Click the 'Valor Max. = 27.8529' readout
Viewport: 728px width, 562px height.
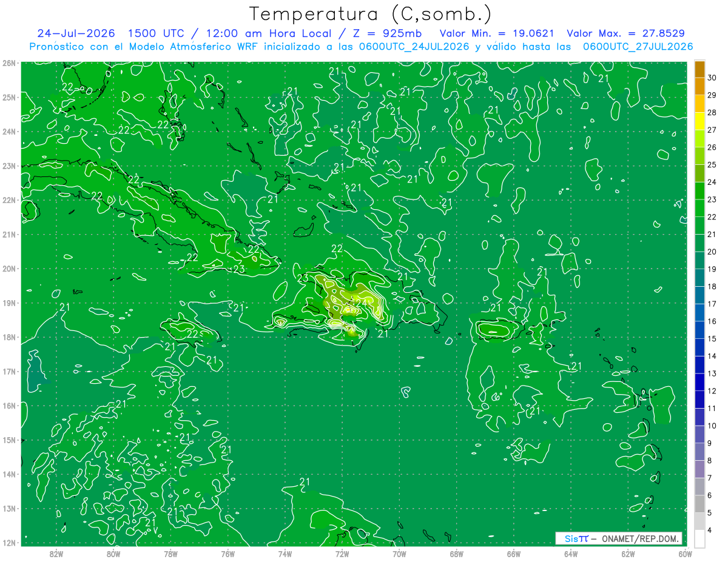(625, 33)
